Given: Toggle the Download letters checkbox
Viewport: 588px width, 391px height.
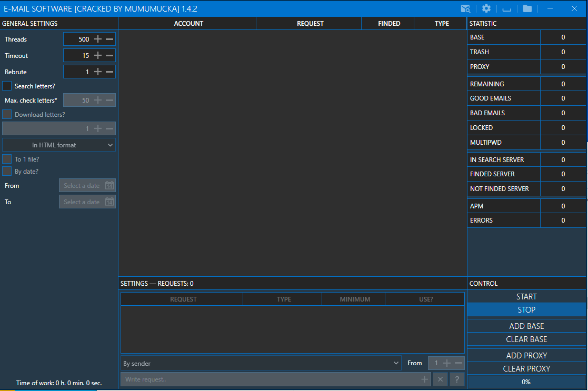Looking at the screenshot, I should point(7,114).
